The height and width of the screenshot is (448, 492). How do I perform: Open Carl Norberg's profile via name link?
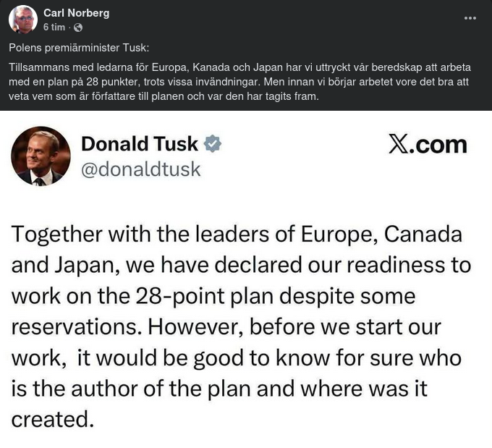click(77, 13)
